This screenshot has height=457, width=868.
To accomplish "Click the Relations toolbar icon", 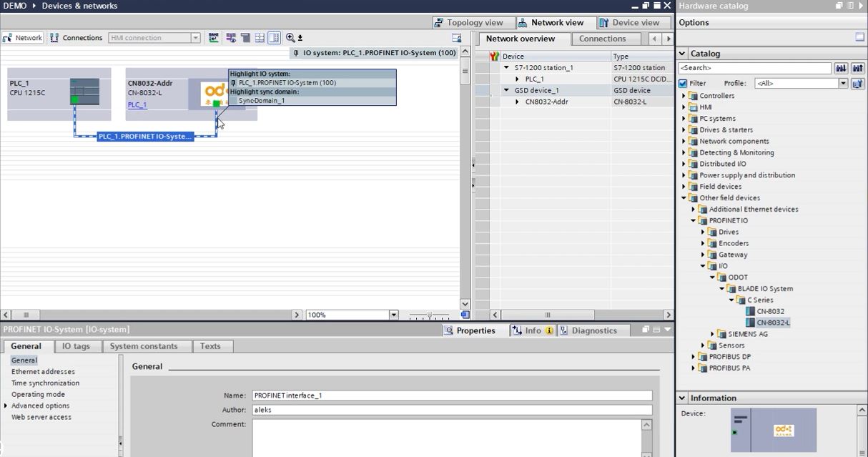I will pos(231,38).
